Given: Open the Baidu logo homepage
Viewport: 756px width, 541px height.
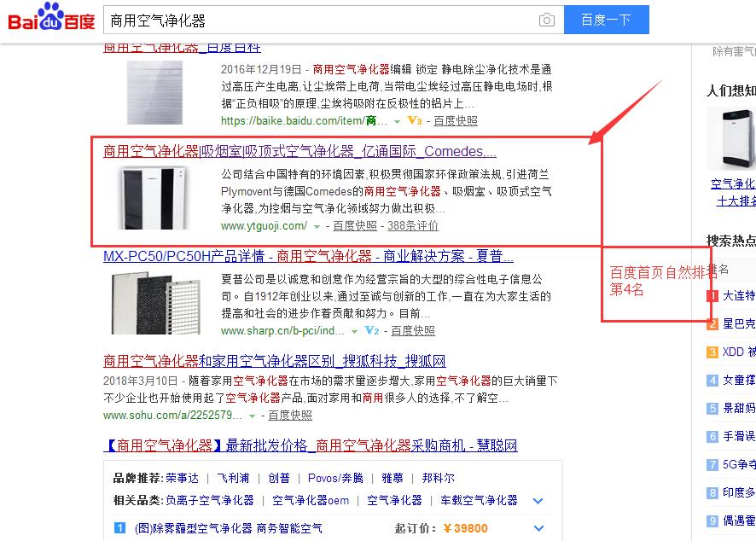Looking at the screenshot, I should [51, 17].
